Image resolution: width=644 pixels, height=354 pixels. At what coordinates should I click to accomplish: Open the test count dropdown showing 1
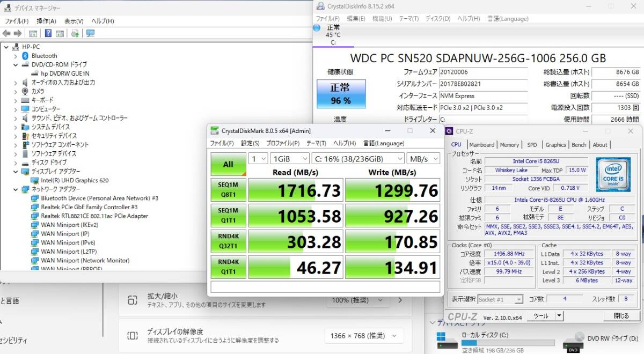click(x=258, y=159)
